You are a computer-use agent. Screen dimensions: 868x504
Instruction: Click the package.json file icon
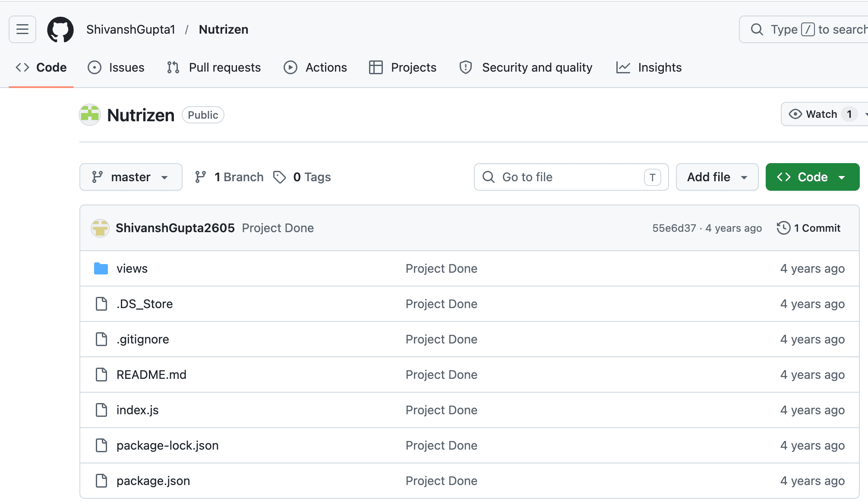[101, 481]
